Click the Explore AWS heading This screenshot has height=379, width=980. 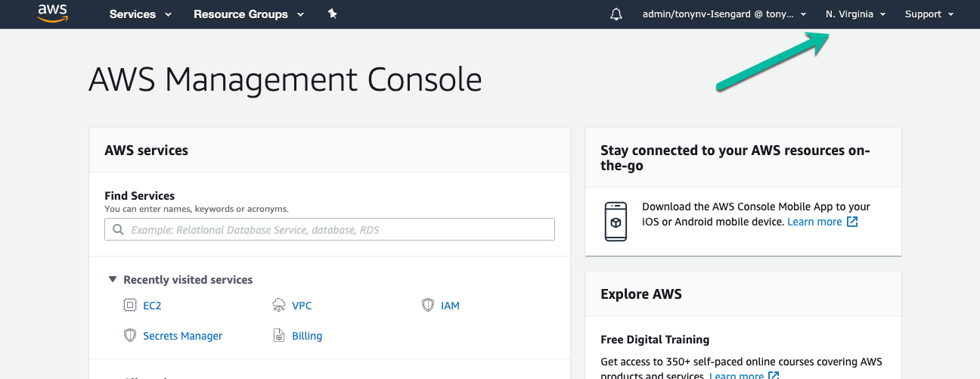[641, 294]
